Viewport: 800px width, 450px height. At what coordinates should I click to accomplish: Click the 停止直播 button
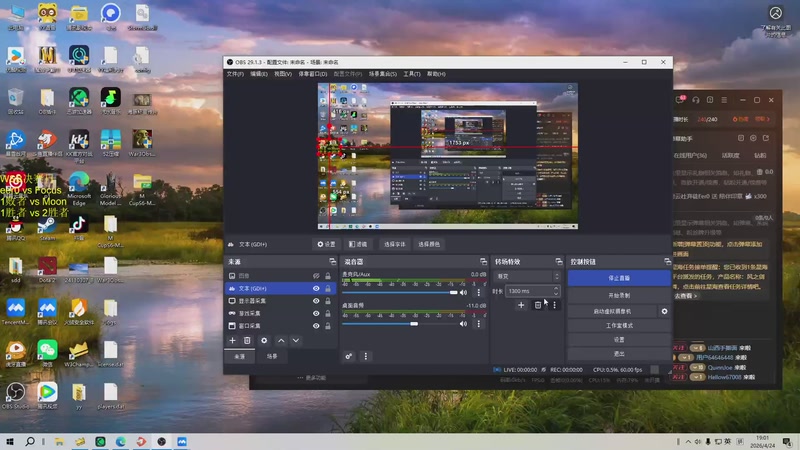point(618,278)
